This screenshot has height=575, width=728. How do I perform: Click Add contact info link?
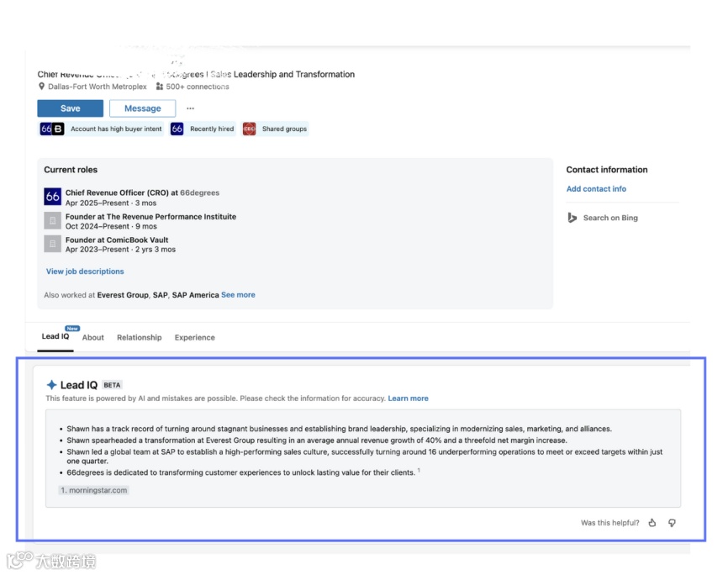(x=596, y=188)
